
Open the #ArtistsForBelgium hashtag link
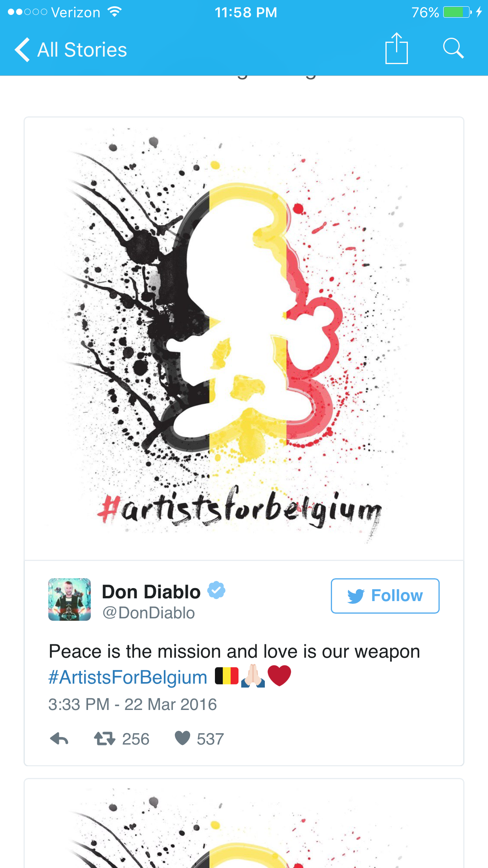click(128, 677)
